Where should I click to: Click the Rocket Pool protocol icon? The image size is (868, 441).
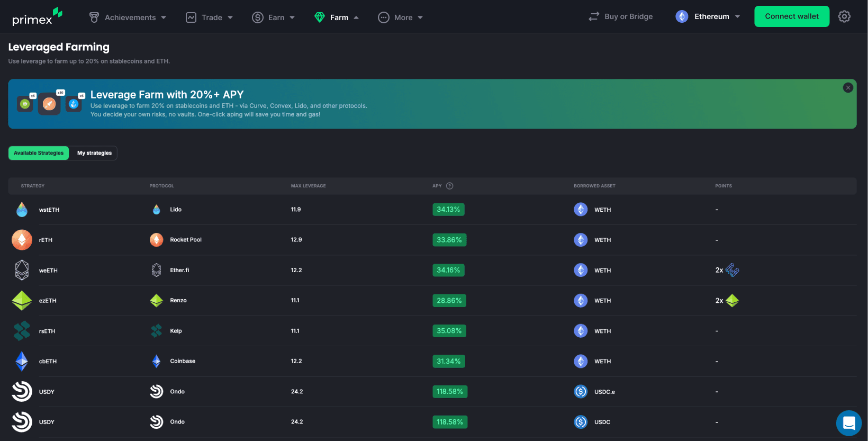[x=156, y=240]
